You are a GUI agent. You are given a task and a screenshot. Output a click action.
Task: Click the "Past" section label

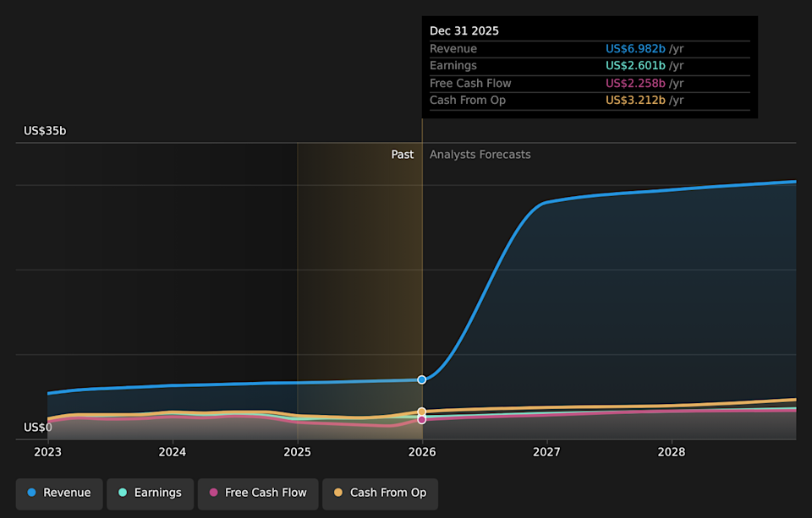pyautogui.click(x=403, y=155)
